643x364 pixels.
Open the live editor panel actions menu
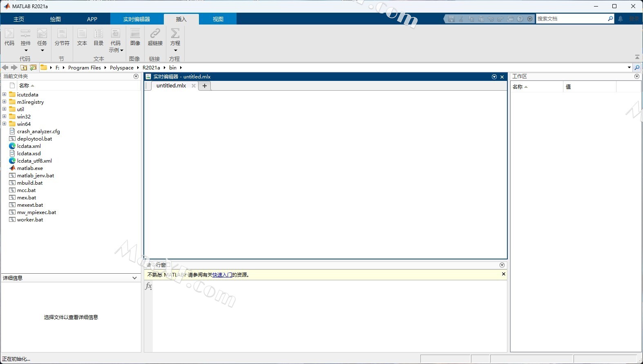tap(494, 77)
